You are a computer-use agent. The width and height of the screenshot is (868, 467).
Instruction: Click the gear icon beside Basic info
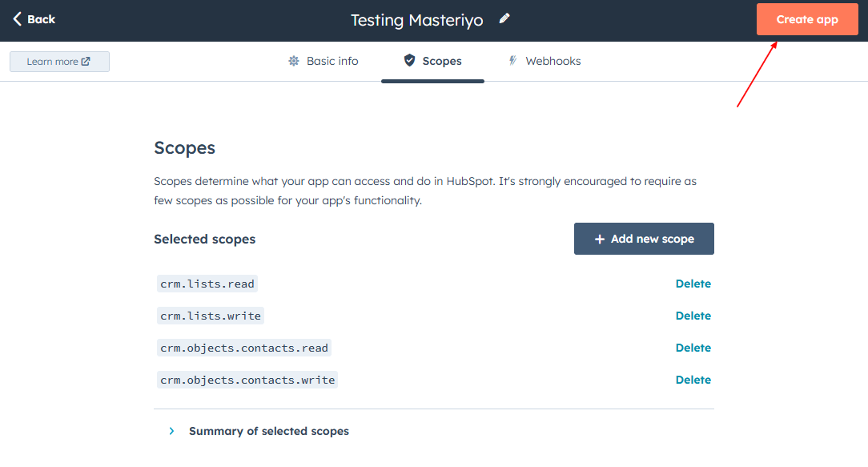click(293, 61)
